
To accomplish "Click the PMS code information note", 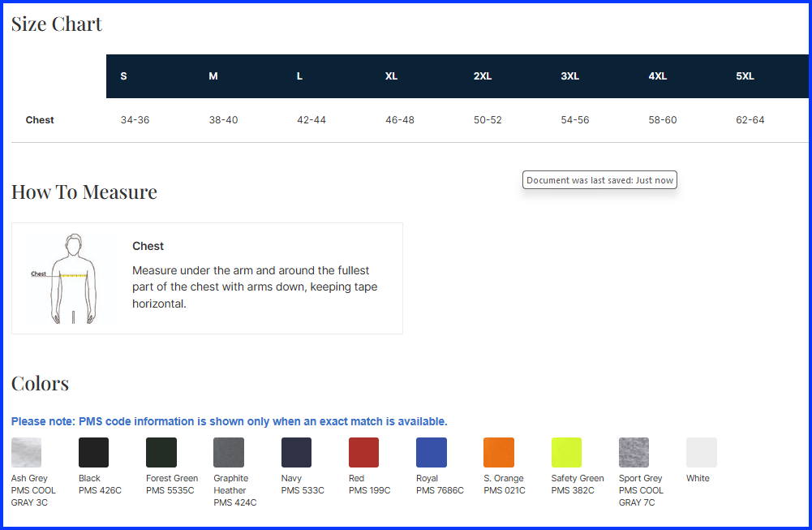I will tap(229, 421).
